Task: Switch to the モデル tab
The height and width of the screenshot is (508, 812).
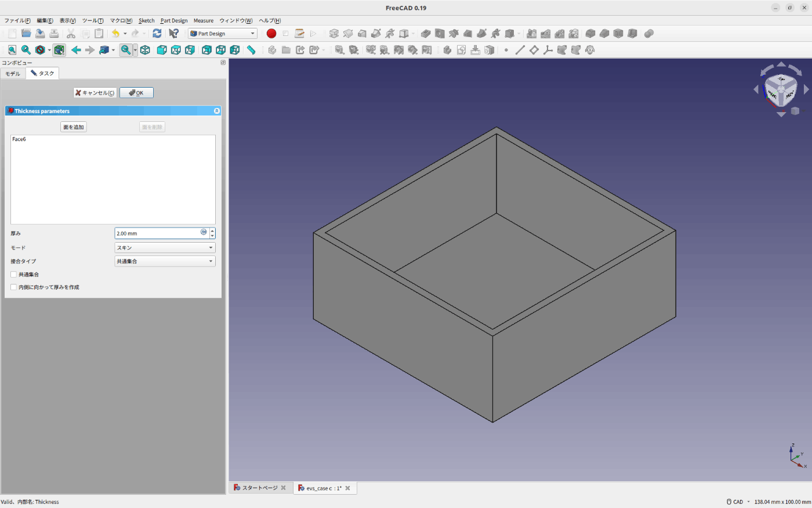Action: coord(13,74)
